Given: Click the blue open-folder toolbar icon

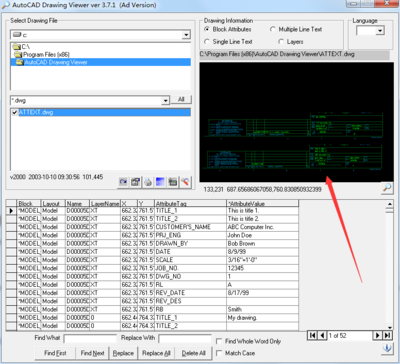Looking at the screenshot, I should click(x=123, y=182).
